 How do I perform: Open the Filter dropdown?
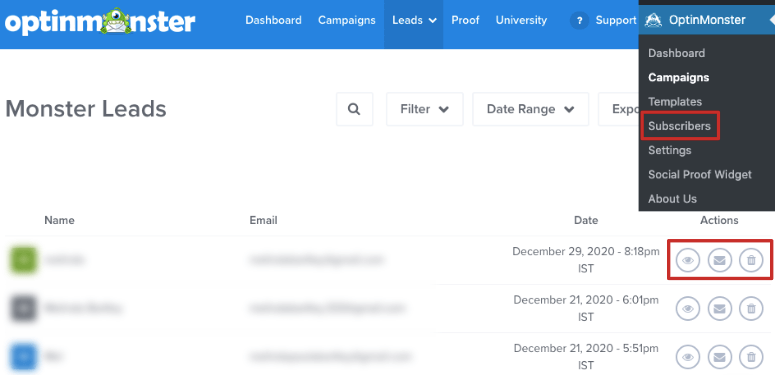coord(425,109)
